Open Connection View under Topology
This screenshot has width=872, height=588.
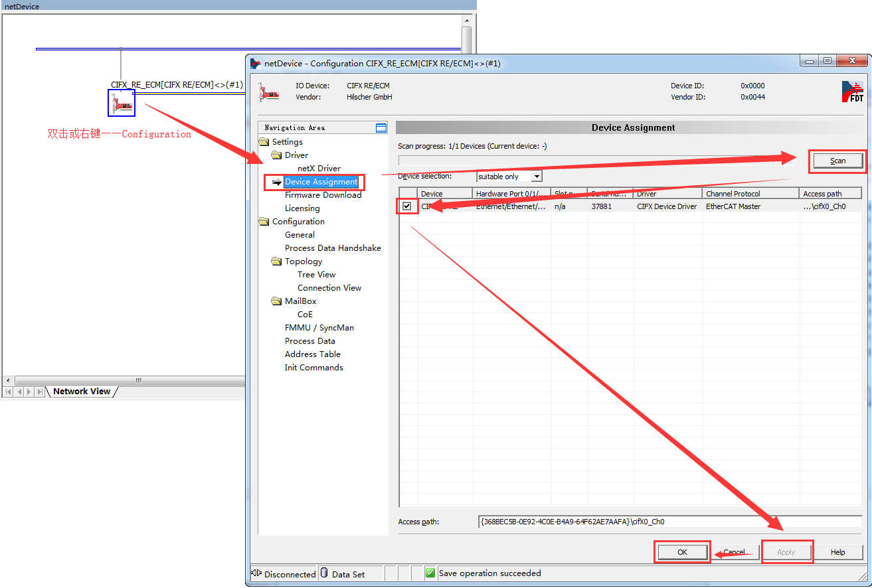pos(329,287)
